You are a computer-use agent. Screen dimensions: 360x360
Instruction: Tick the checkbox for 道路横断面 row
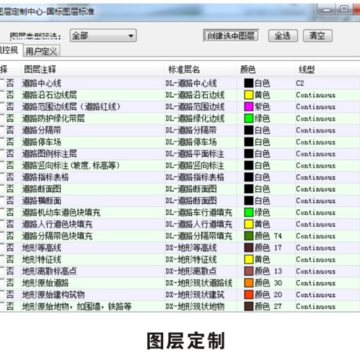coord(2,201)
